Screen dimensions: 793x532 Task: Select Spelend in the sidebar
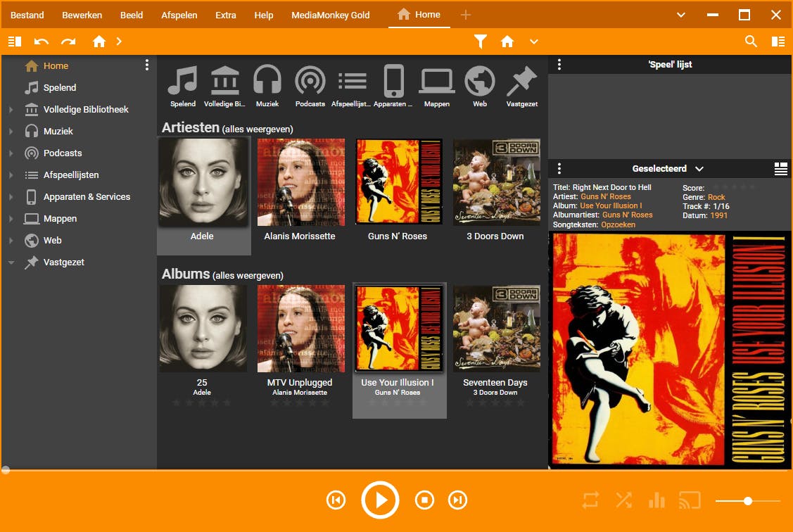pyautogui.click(x=60, y=87)
